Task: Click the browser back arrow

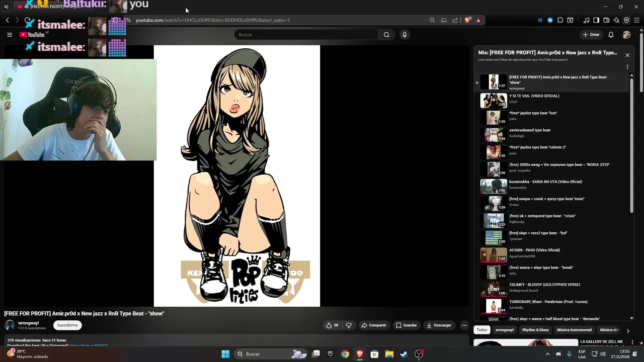Action: (8, 20)
